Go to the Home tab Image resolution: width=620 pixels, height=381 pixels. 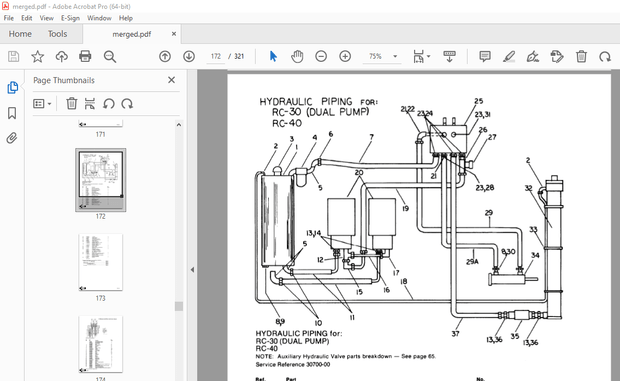coord(20,34)
